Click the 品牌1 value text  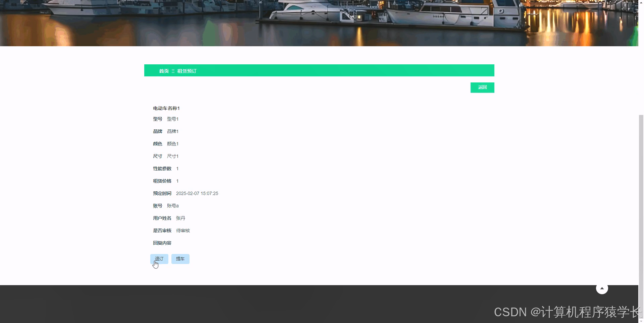pyautogui.click(x=173, y=131)
